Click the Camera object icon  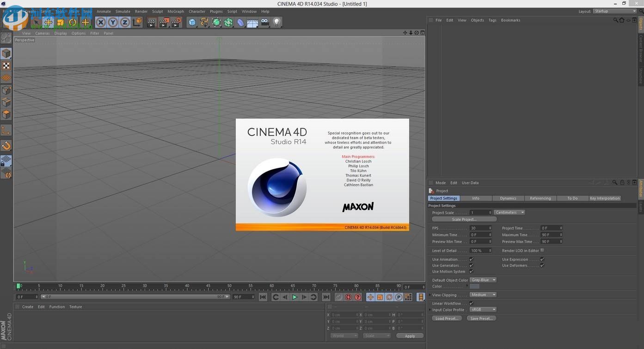(x=264, y=22)
